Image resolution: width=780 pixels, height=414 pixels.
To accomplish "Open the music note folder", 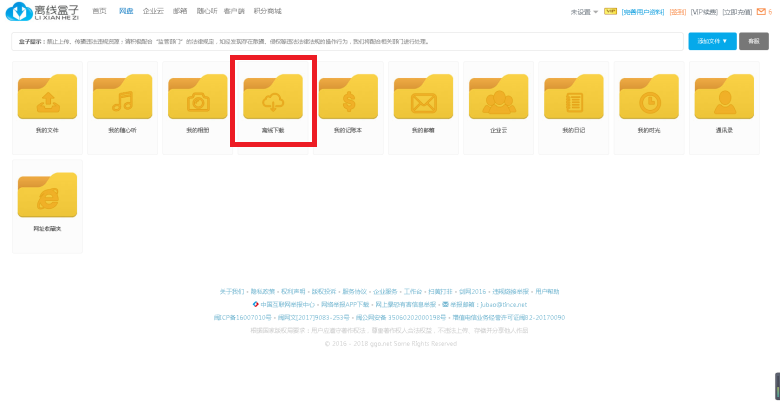I will 122,98.
